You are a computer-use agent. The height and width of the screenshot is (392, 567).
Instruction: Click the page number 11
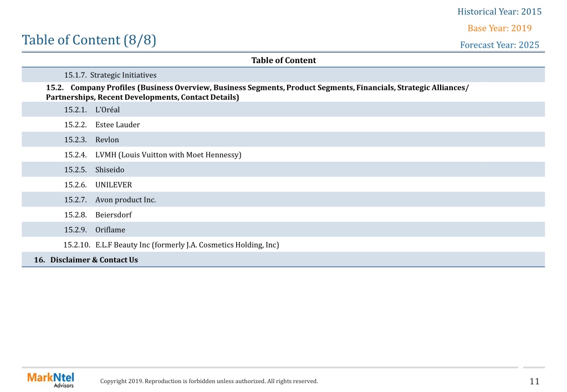pyautogui.click(x=534, y=381)
